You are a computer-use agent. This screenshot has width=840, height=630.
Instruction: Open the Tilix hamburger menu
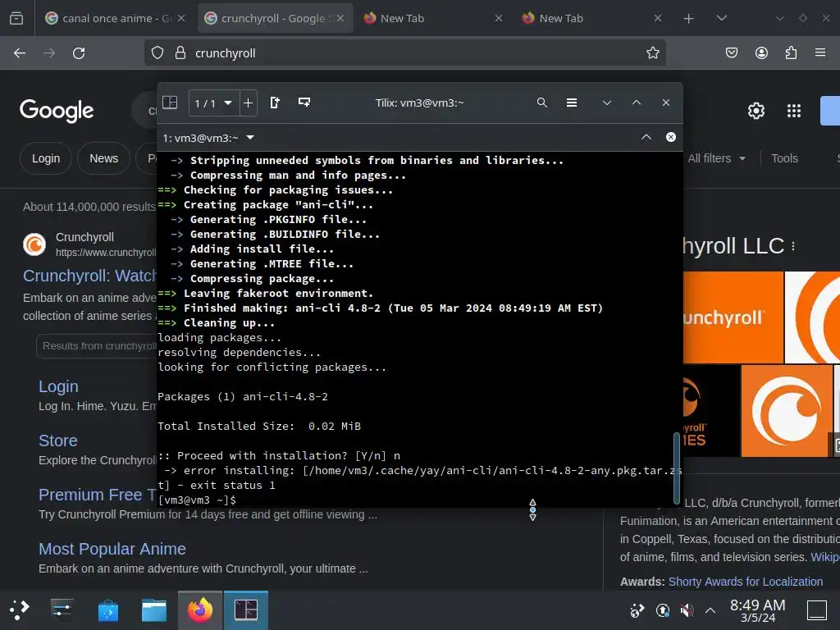(572, 103)
